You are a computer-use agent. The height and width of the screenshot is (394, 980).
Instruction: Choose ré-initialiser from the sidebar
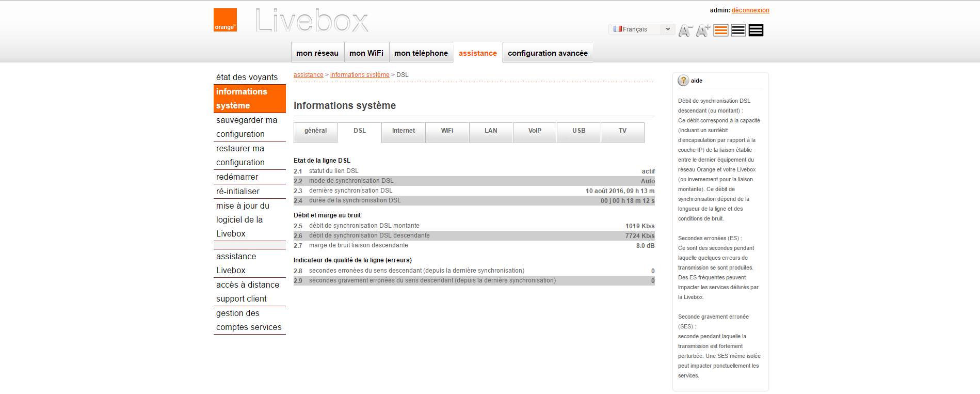237,191
